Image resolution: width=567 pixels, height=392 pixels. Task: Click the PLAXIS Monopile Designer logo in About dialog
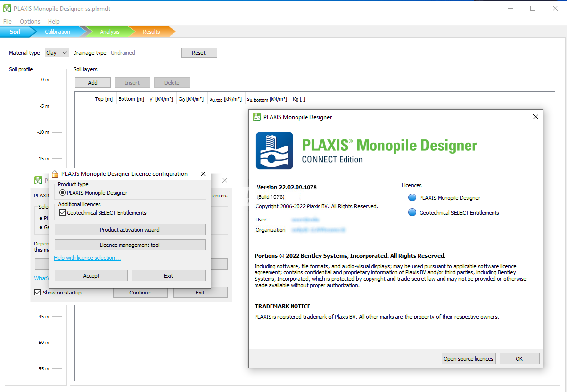coord(274,150)
